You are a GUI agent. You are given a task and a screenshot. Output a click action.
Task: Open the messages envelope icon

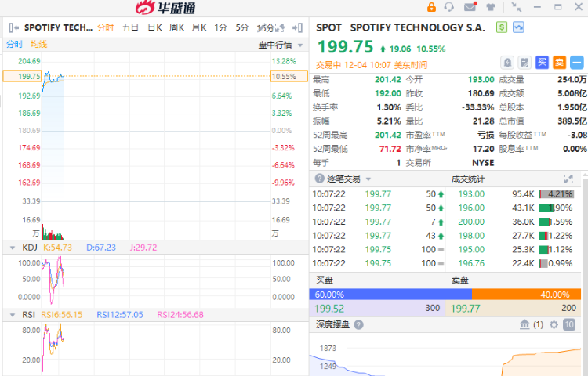470,7
